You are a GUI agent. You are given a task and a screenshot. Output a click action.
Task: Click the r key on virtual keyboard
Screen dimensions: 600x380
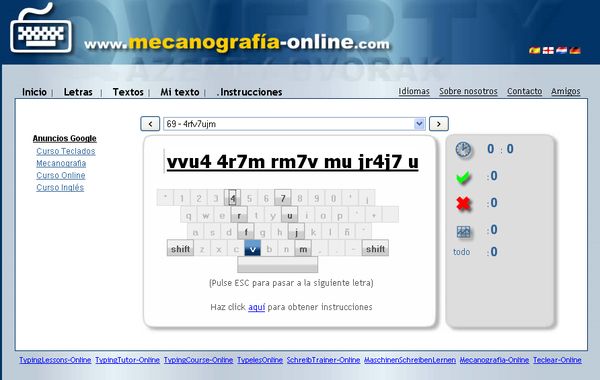click(239, 215)
